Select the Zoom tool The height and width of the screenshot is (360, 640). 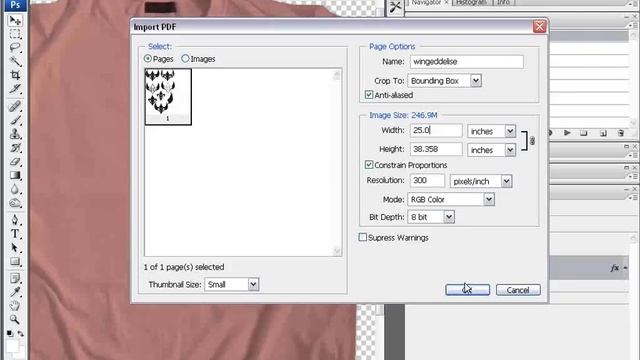point(15,319)
